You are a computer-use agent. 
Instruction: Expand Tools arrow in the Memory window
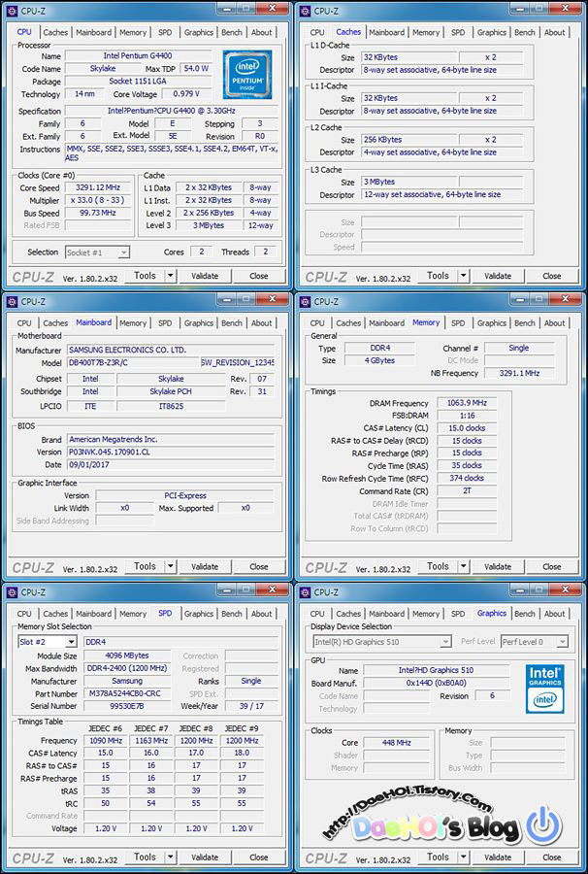(x=463, y=566)
